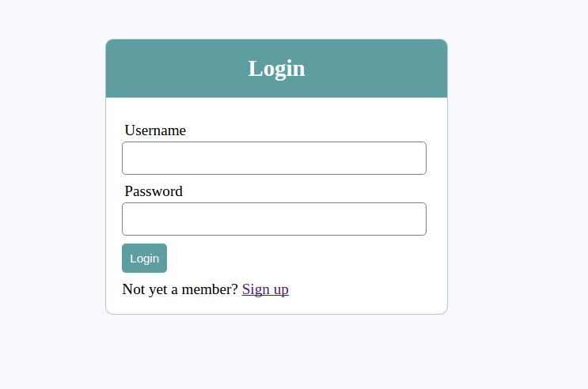Click the Login button below Password field
This screenshot has height=389, width=588.
(144, 259)
